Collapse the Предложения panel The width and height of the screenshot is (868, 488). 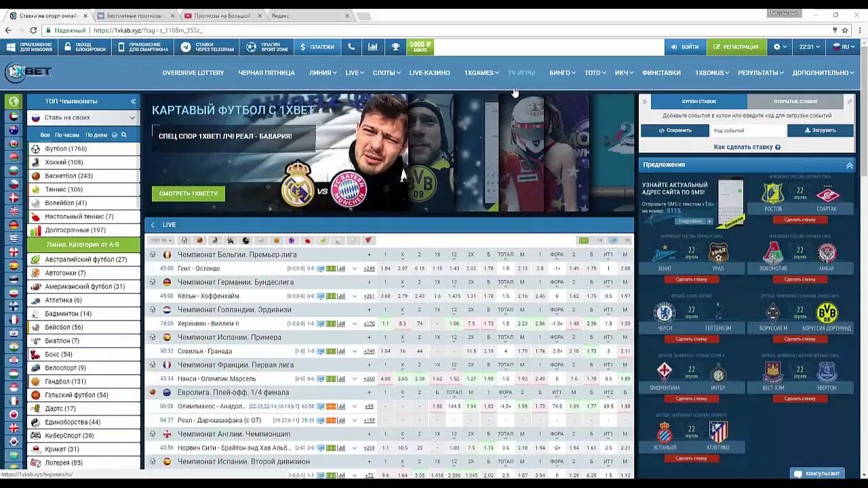tap(849, 165)
